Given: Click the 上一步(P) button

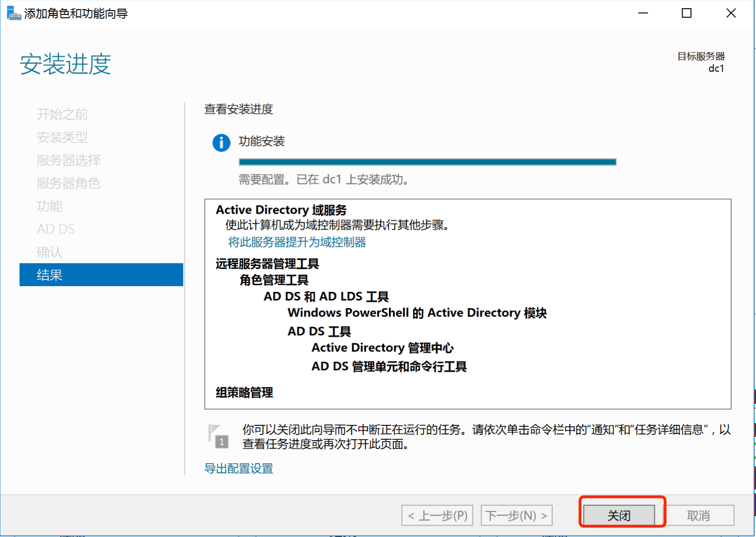Looking at the screenshot, I should pos(437,515).
